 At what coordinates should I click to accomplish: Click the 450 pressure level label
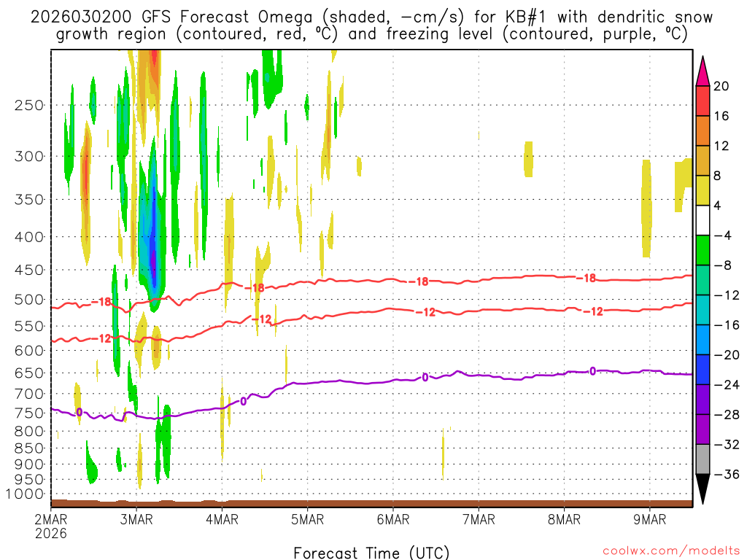tap(29, 270)
